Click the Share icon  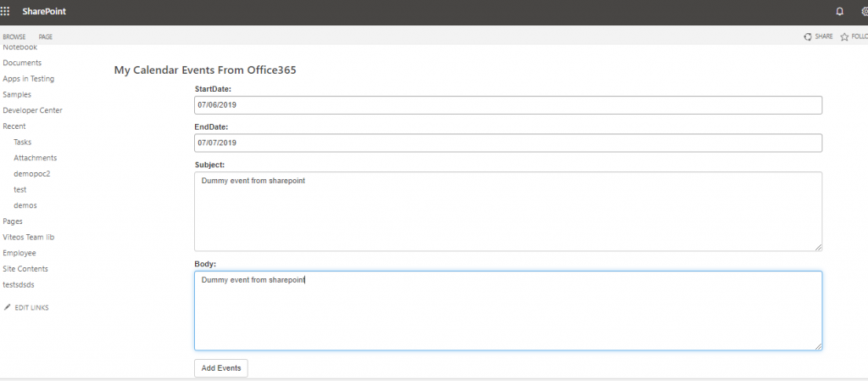click(x=808, y=36)
